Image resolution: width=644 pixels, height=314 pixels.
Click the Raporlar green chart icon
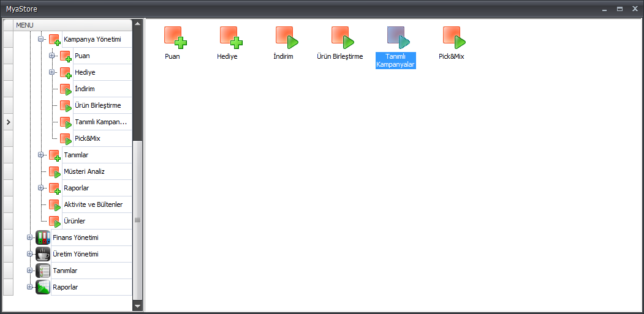(43, 287)
